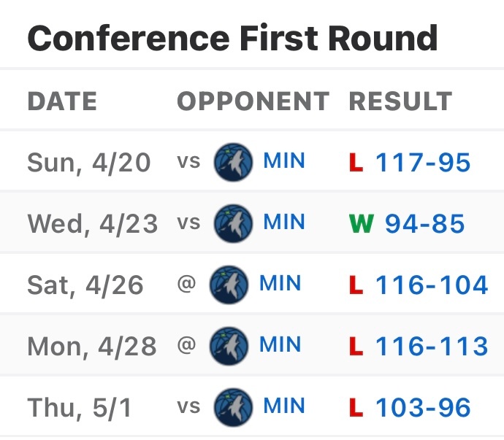Click Timberwolves logo in Sat 4/26 row
Screen dimensions: 504x440
pyautogui.click(x=228, y=284)
